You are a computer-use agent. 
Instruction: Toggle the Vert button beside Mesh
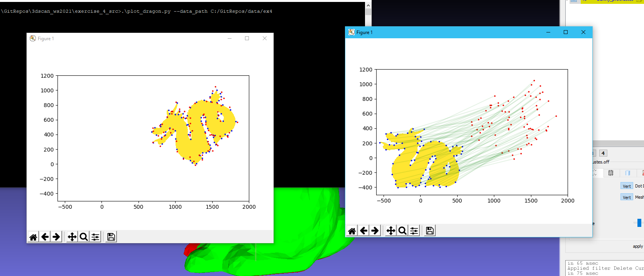(x=627, y=197)
